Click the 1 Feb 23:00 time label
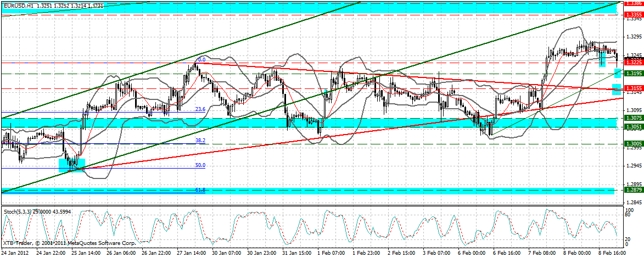 (366, 253)
